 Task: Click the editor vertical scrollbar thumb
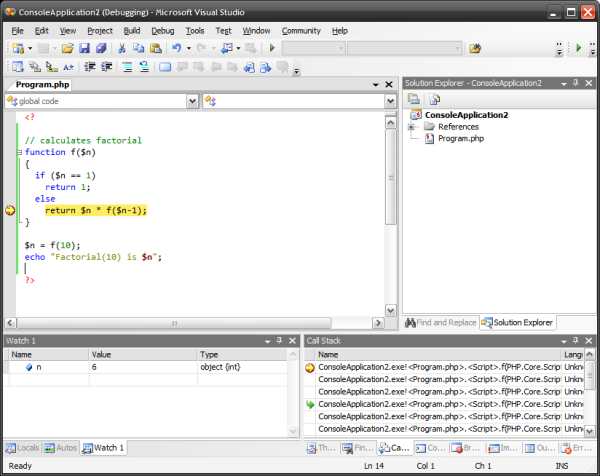pyautogui.click(x=390, y=177)
